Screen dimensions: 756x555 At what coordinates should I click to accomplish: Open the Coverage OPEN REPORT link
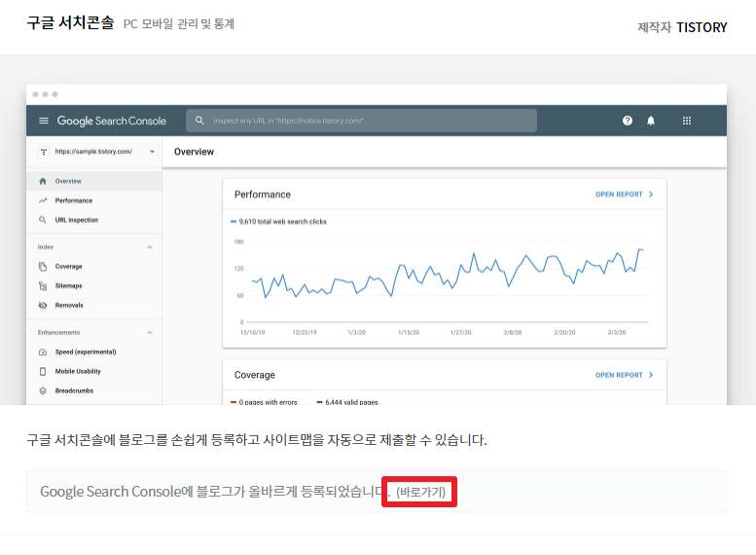624,375
